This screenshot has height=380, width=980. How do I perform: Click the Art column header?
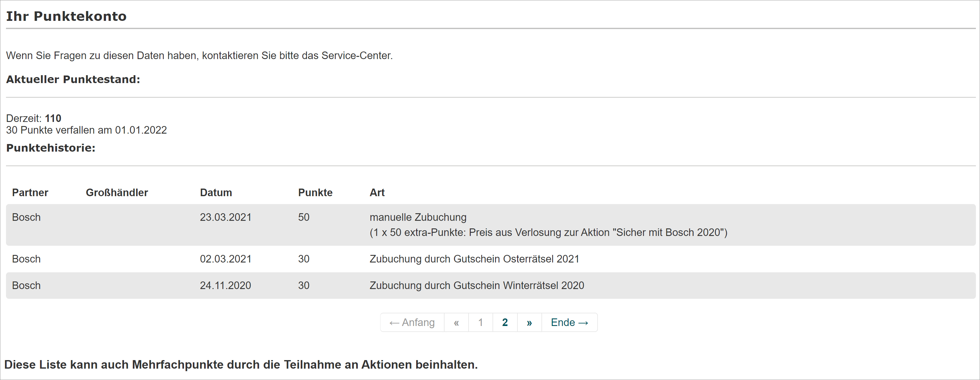pos(377,192)
